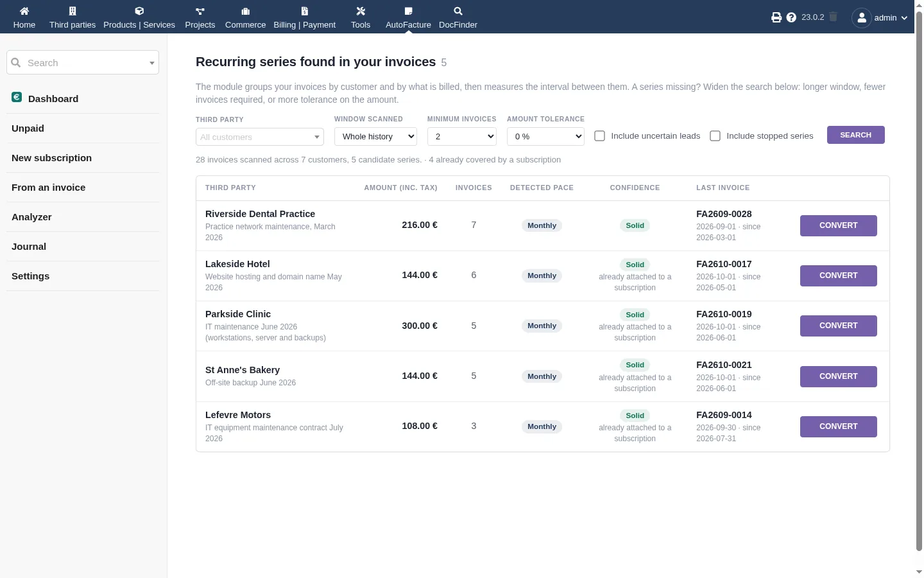Viewport: 924px width, 578px height.
Task: Click the vertical page scrollbar
Action: [919, 281]
